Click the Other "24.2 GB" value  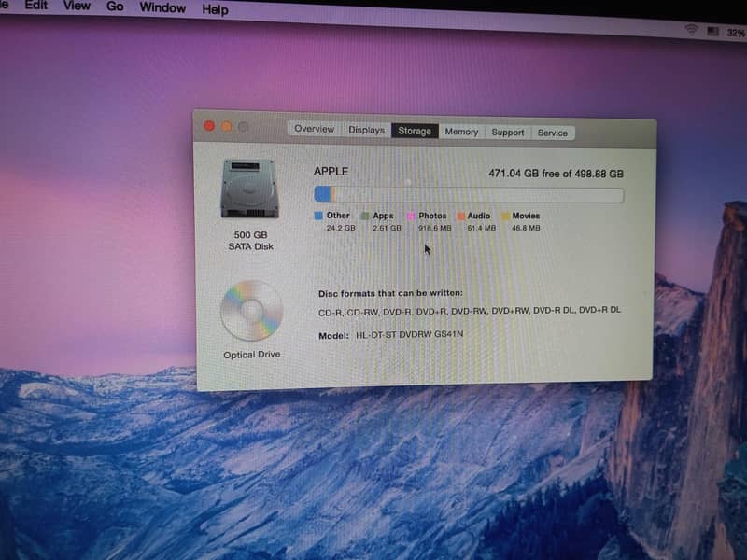tap(341, 228)
